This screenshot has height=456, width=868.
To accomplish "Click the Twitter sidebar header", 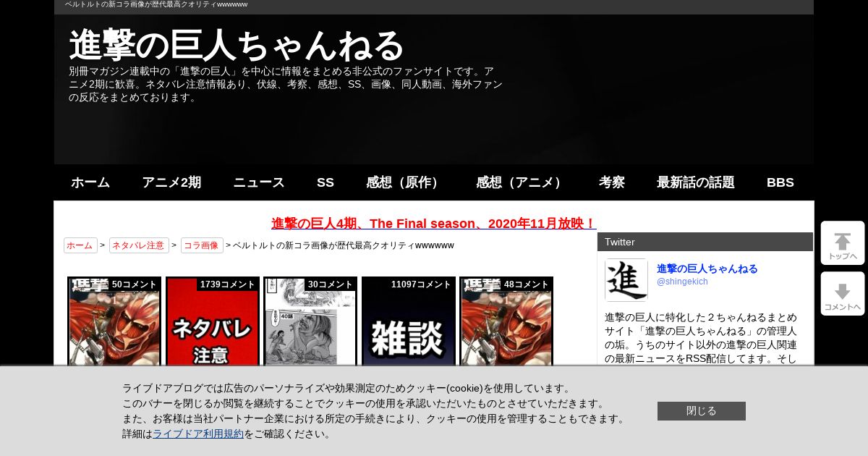I will (x=705, y=242).
